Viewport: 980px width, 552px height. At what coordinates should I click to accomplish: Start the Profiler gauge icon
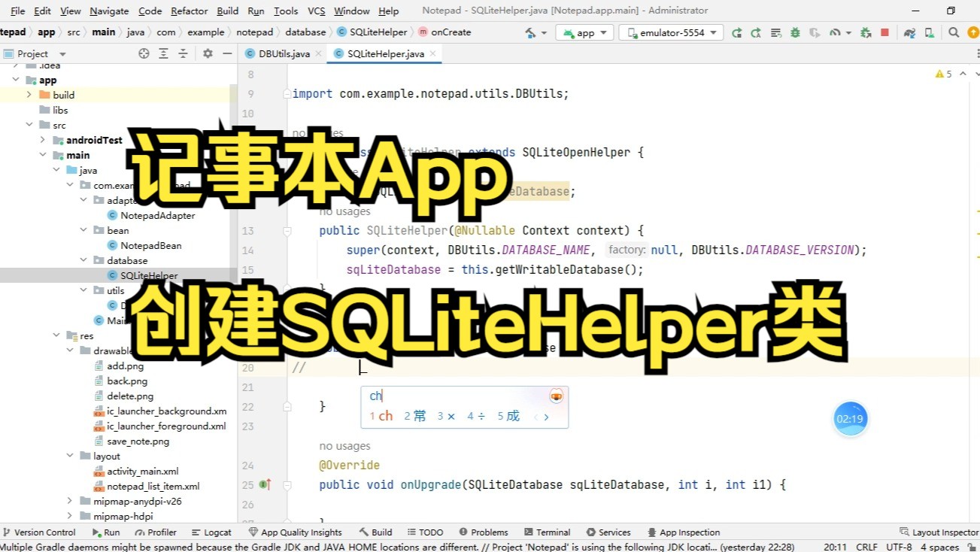point(835,32)
